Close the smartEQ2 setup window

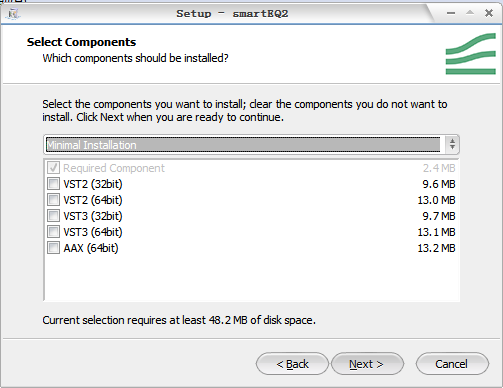point(489,13)
